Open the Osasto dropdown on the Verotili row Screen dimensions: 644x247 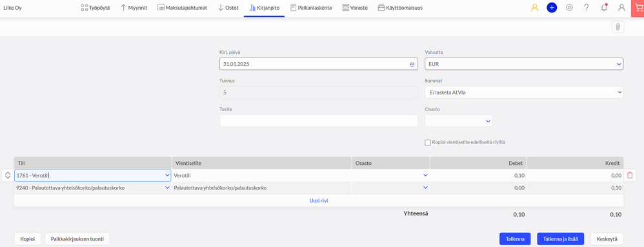tap(425, 175)
